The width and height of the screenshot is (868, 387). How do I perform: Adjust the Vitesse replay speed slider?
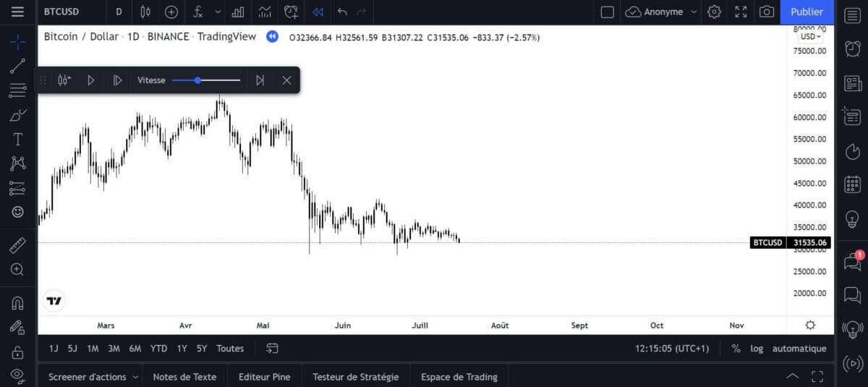198,80
